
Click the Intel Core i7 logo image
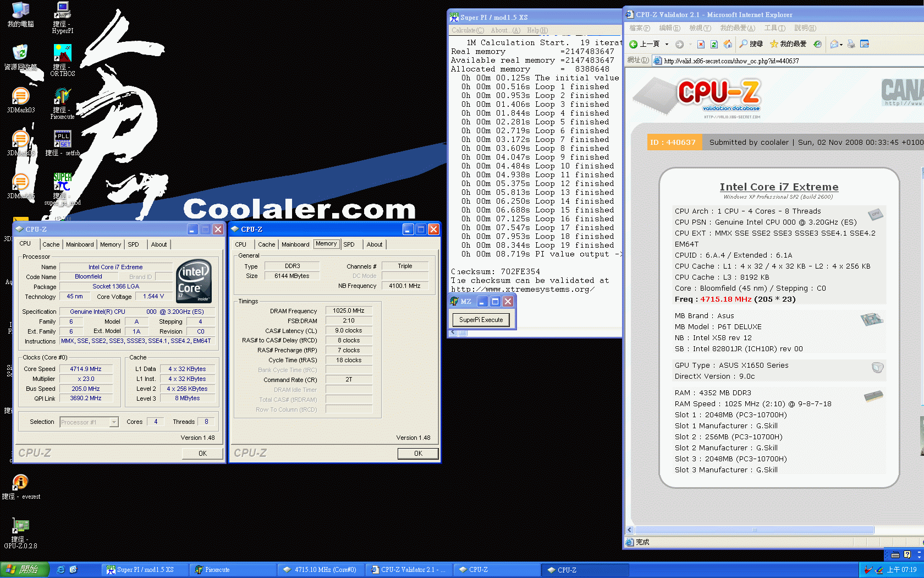(194, 281)
